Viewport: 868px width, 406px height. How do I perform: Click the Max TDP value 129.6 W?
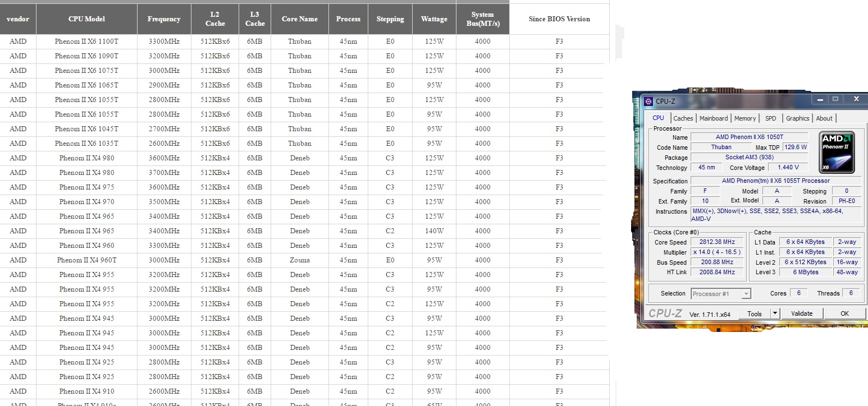[x=796, y=147]
